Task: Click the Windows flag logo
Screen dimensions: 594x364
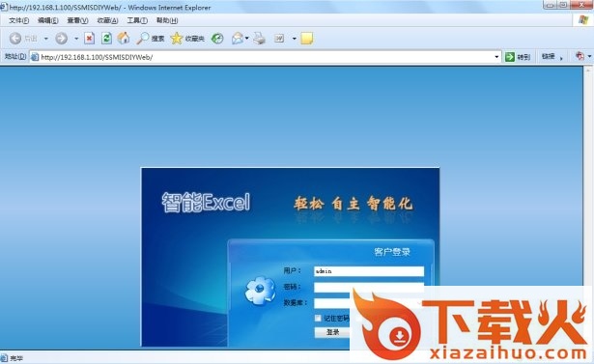Action: click(x=583, y=20)
